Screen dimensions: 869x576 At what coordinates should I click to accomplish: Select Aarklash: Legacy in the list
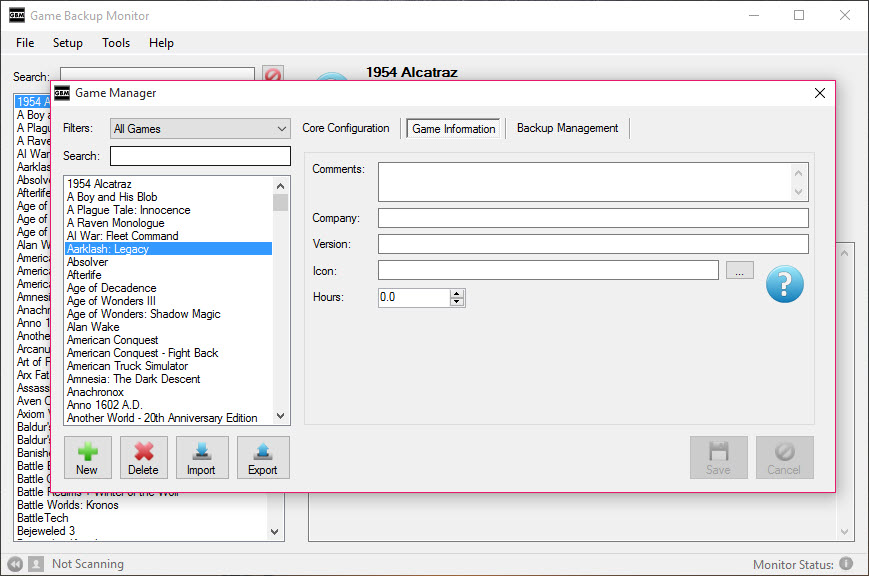pyautogui.click(x=168, y=249)
